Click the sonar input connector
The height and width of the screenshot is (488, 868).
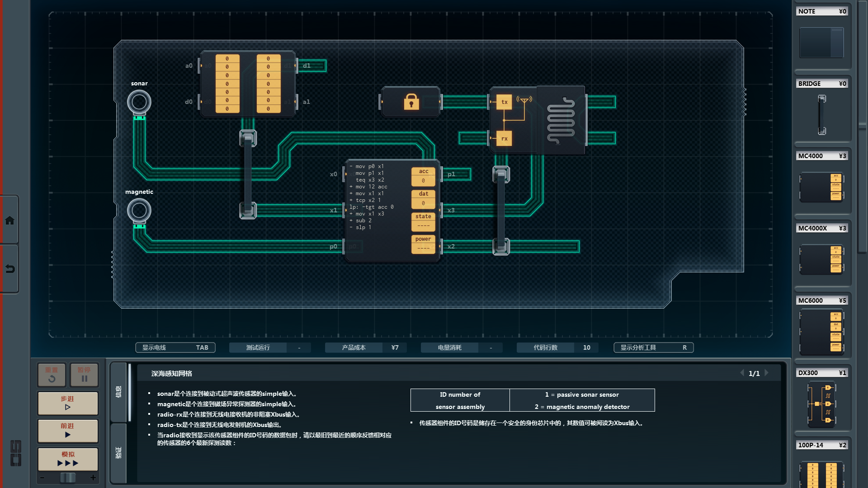(139, 102)
